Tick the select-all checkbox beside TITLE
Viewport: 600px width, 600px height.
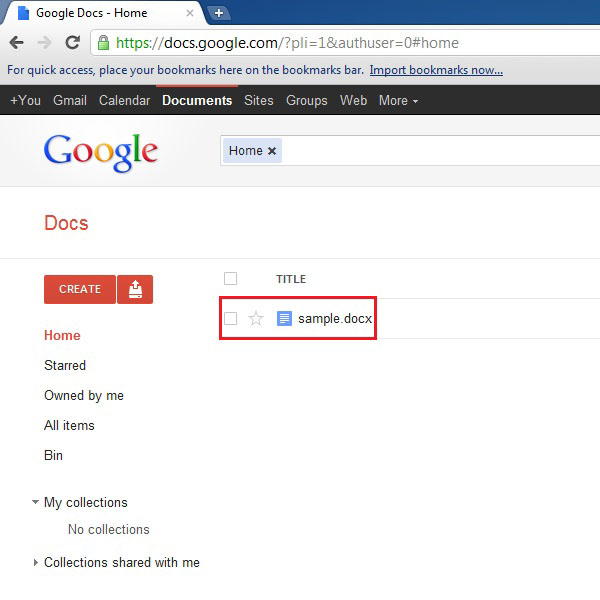(x=230, y=279)
